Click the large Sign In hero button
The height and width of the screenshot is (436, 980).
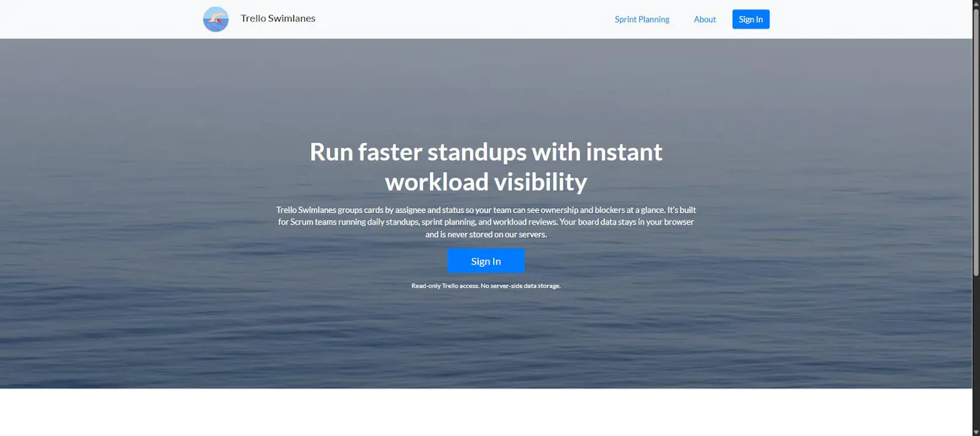tap(486, 261)
